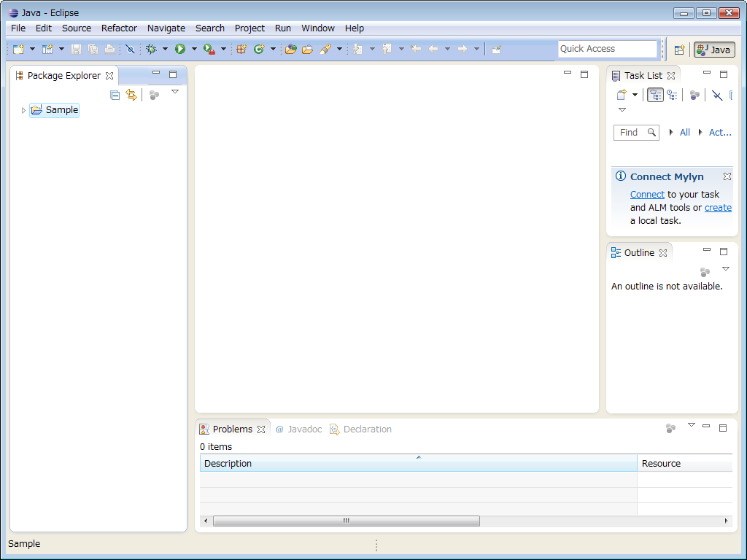Viewport: 747px width, 560px height.
Task: Create a new Java package from the toolbar
Action: (x=241, y=49)
